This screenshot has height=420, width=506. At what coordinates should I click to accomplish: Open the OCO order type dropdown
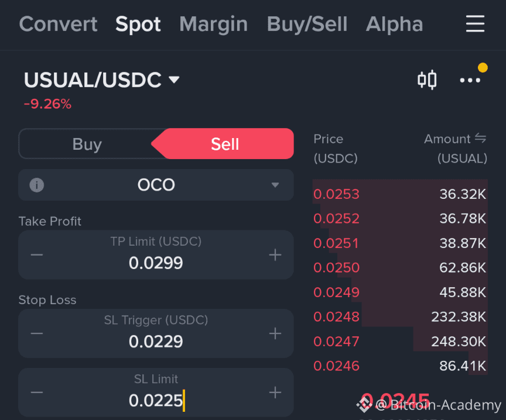156,185
